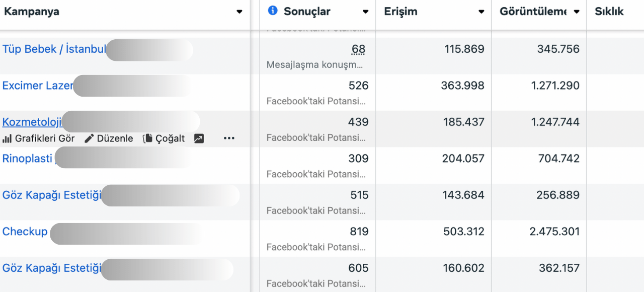Click the Çoğalt text button
644x292 pixels.
(170, 138)
